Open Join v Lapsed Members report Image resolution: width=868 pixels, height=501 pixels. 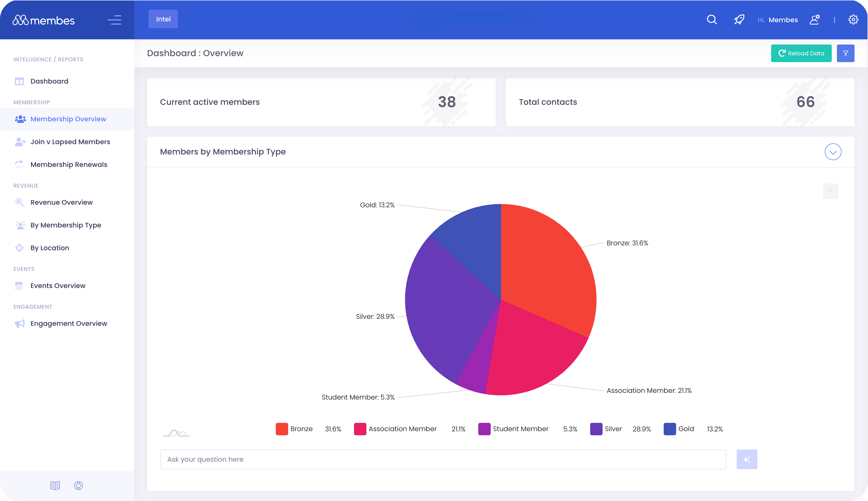click(x=70, y=141)
